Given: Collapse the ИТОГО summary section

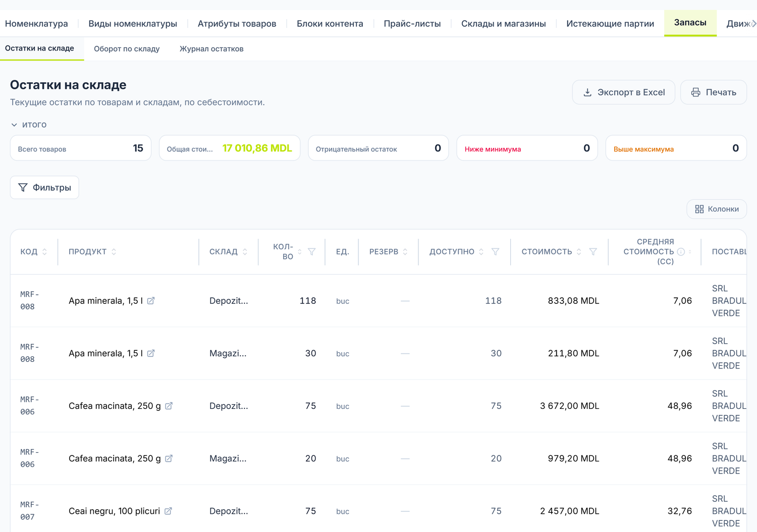Looking at the screenshot, I should point(29,125).
